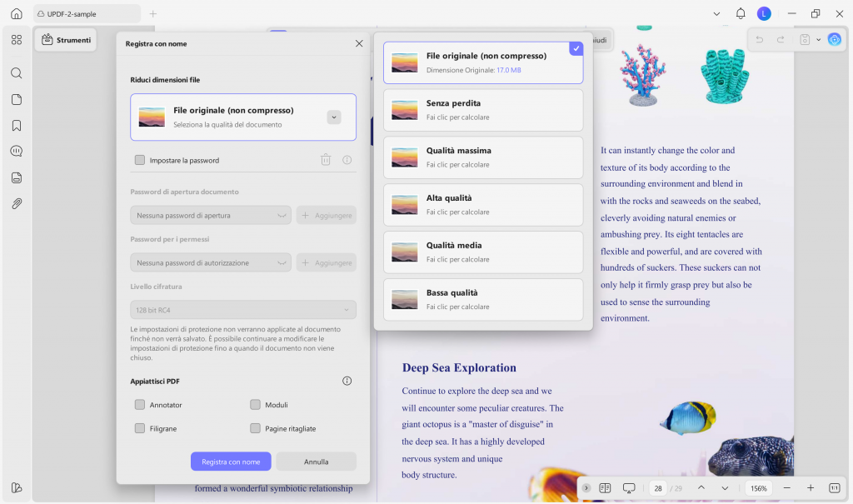Select File originale (non compresso) option
This screenshot has width=853, height=504.
483,62
